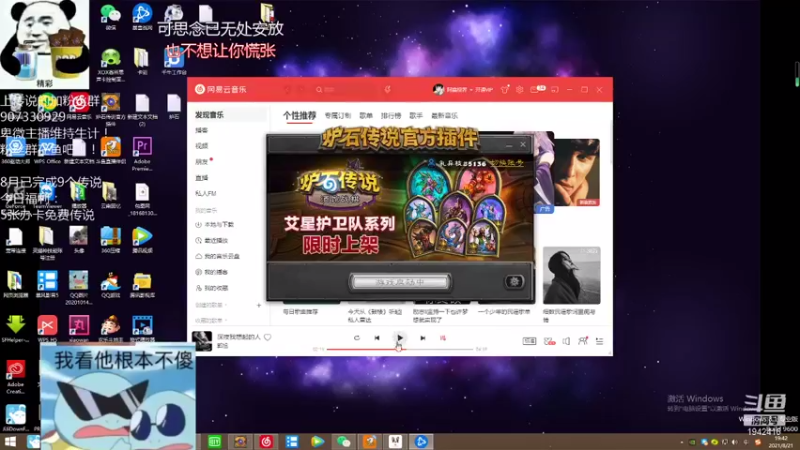800x450 pixels.
Task: Expand the 收藏的歌单 section
Action: click(x=211, y=320)
